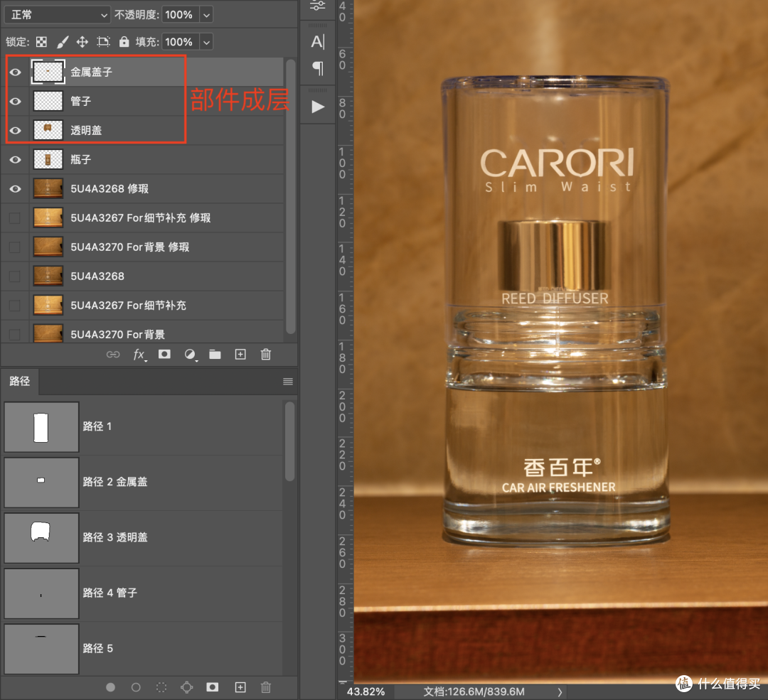Click the lock position move icon
Screen dimensions: 768x700
[82, 42]
